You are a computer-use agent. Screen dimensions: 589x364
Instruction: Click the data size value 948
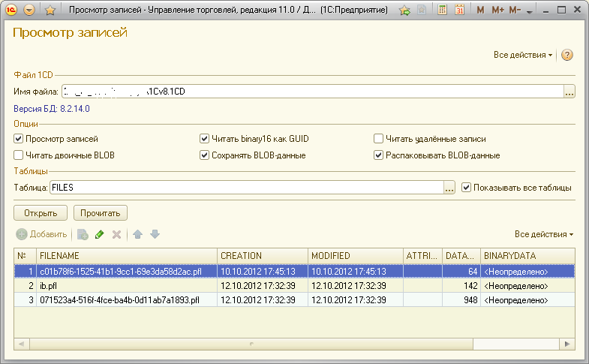pos(470,299)
